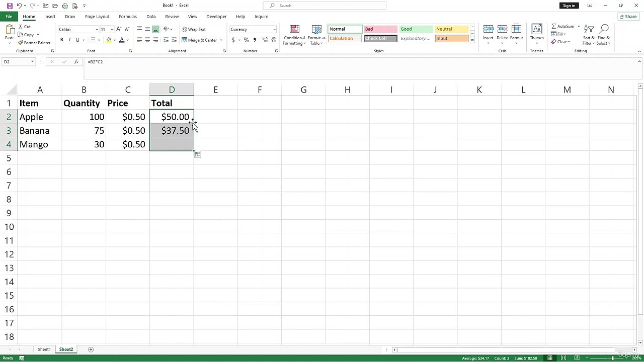Enable Bottom Align vertical alignment
The image size is (644, 362).
tap(155, 29)
